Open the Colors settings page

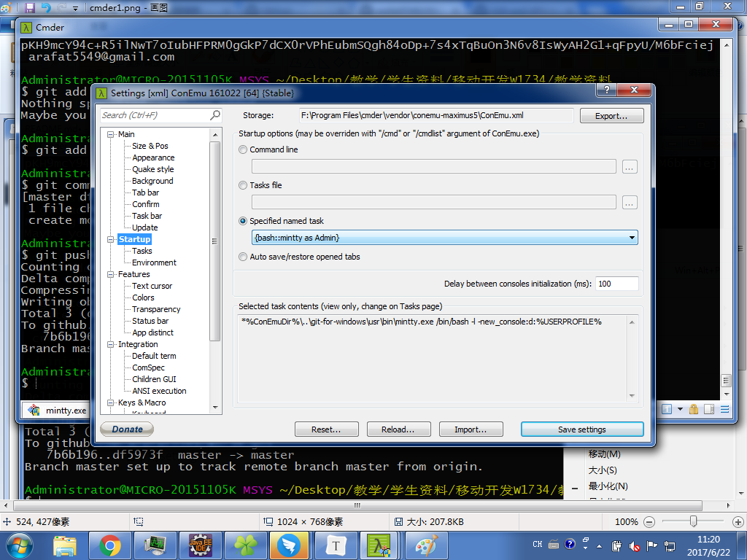pyautogui.click(x=143, y=297)
